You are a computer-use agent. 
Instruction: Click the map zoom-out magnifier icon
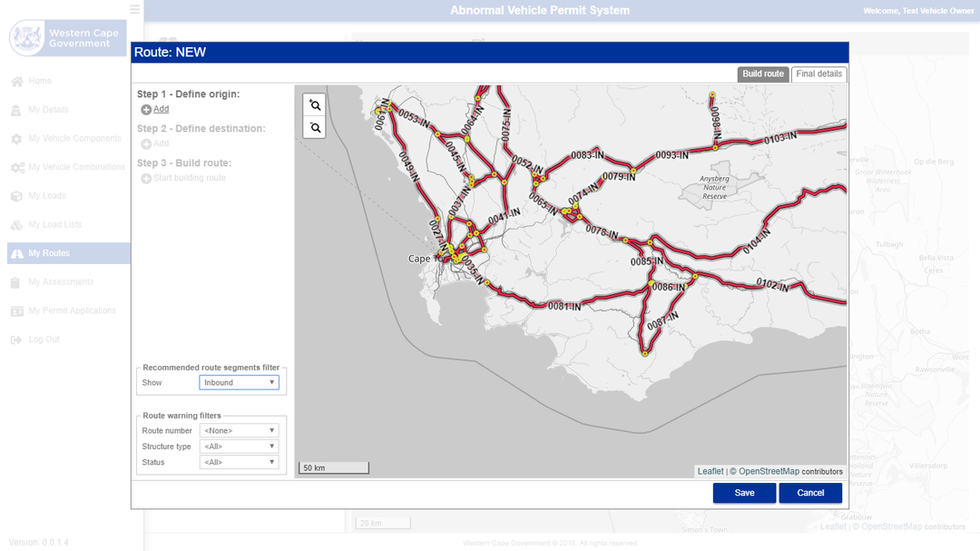(314, 128)
